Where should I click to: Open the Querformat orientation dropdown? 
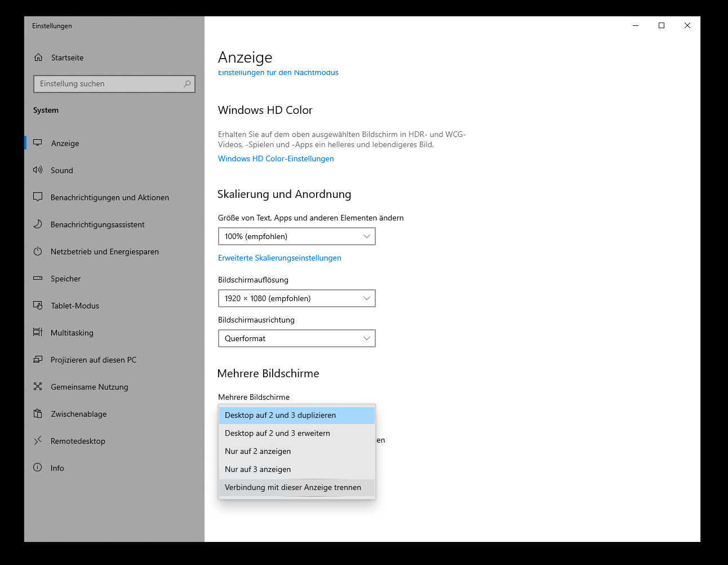click(x=297, y=338)
